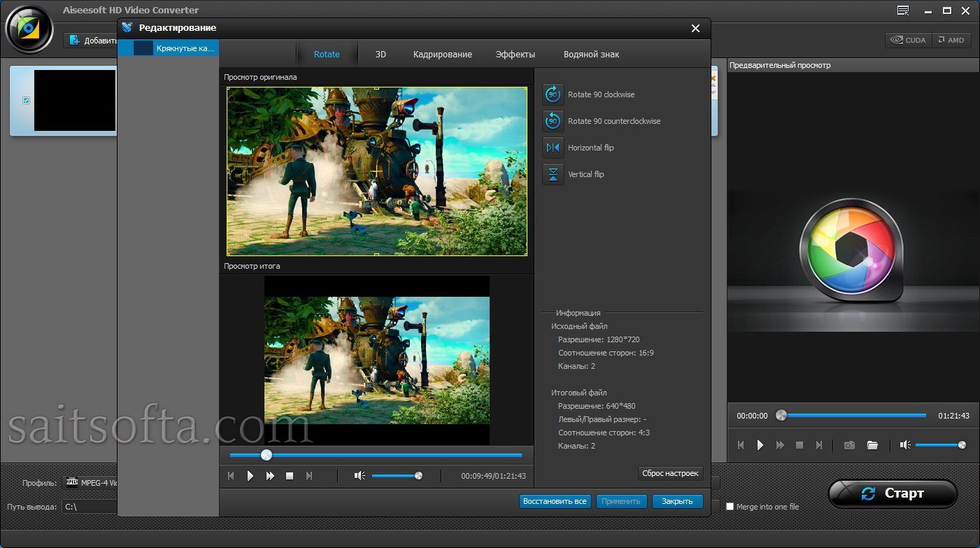
Task: Click the Старт button
Action: [x=893, y=493]
